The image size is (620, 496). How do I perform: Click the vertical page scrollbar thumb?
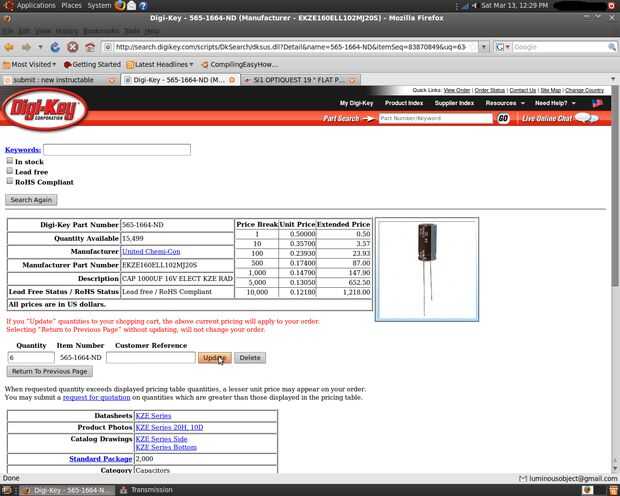pyautogui.click(x=614, y=186)
